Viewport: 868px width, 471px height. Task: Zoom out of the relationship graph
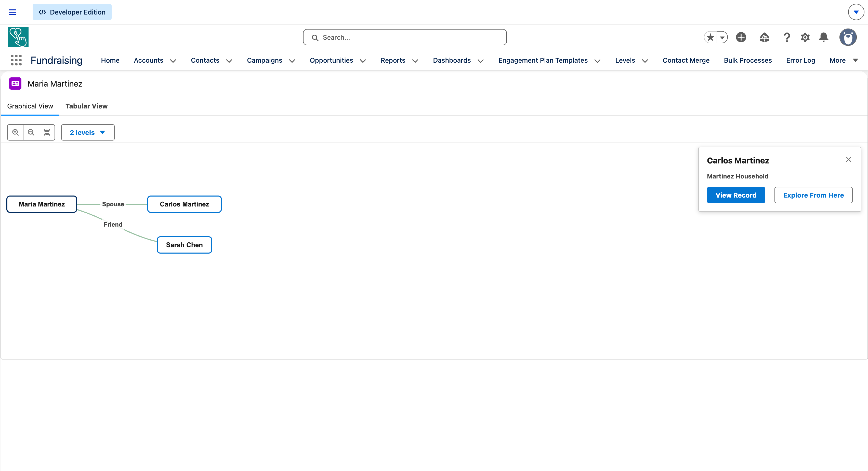point(31,132)
